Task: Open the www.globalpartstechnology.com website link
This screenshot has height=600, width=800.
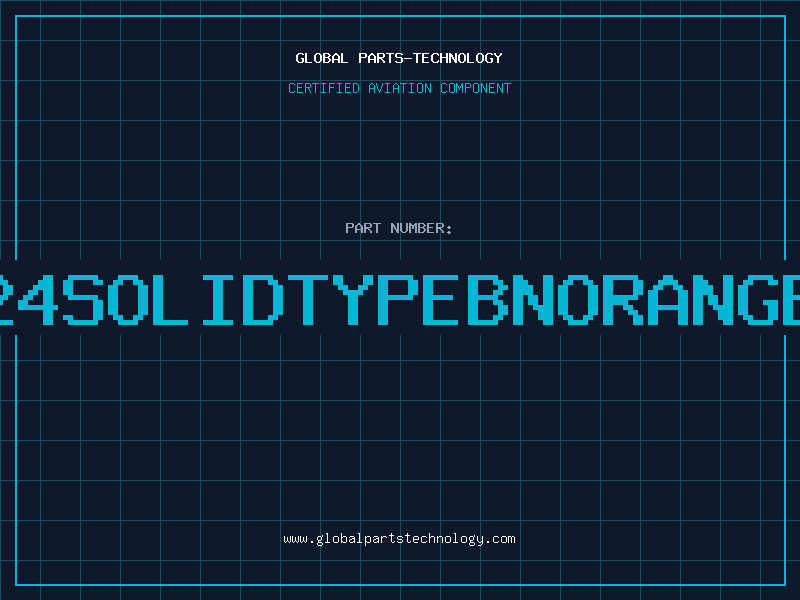Action: [399, 539]
